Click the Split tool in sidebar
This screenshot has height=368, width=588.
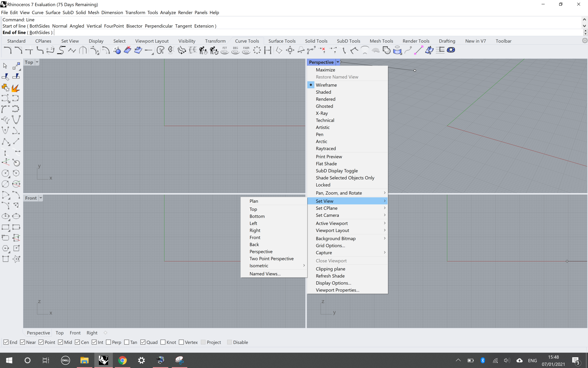click(x=16, y=77)
